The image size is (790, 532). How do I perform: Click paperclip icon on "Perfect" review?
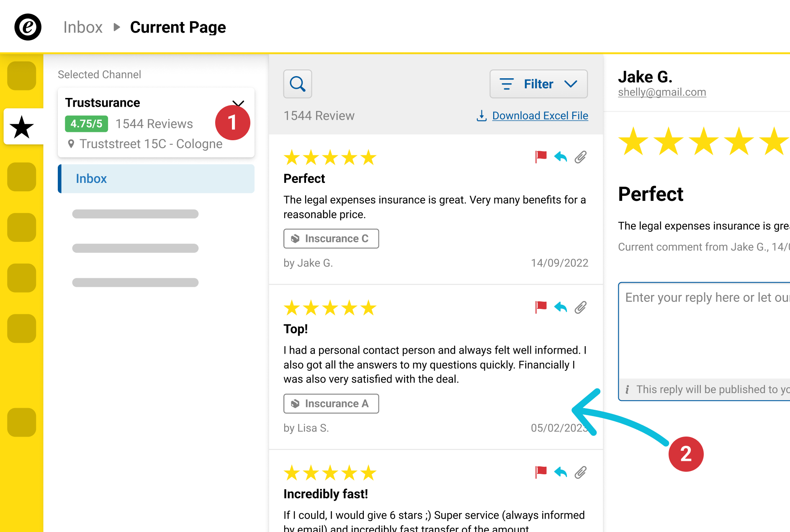(580, 157)
